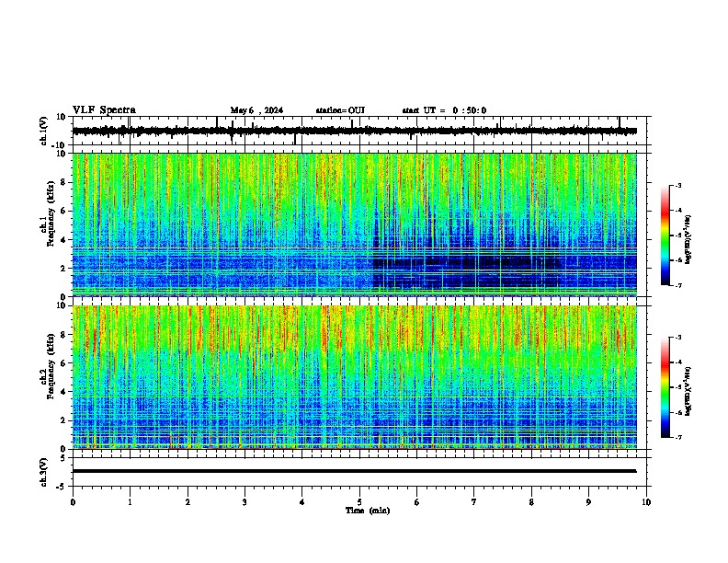Click the ch.3(V) flat line trace
Image resolution: width=728 pixels, height=563 pixels.
pos(354,471)
